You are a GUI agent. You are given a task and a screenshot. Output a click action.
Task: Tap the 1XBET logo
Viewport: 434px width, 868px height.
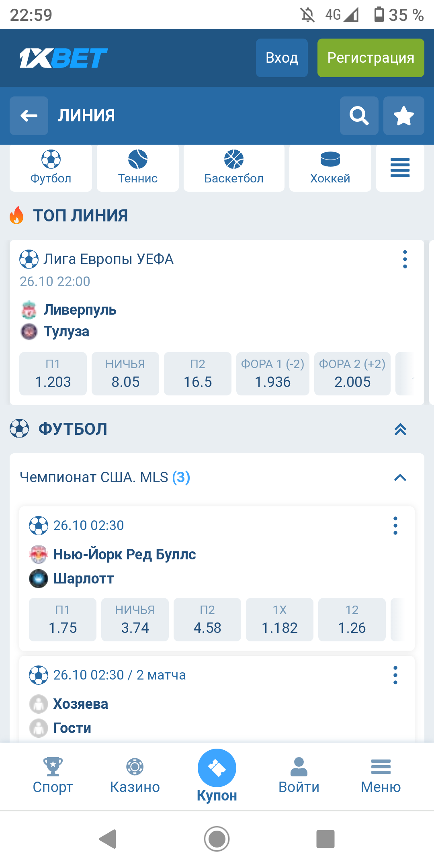point(63,58)
